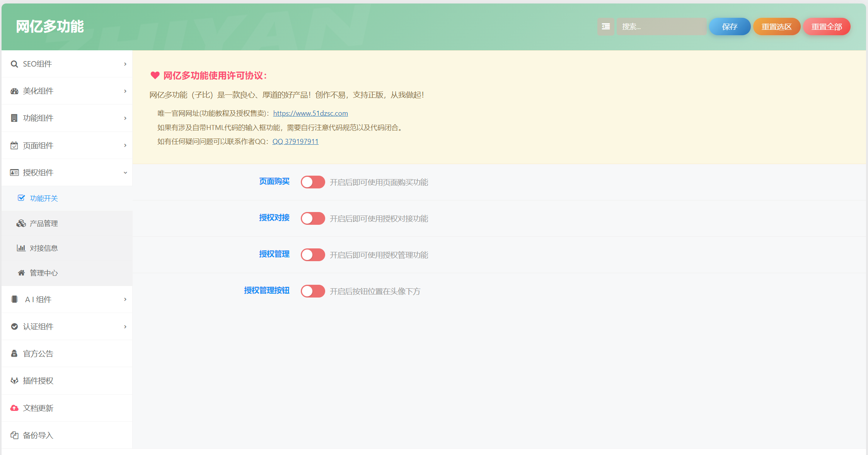Expand the 认证组件 chevron
The height and width of the screenshot is (455, 868).
[x=125, y=327]
